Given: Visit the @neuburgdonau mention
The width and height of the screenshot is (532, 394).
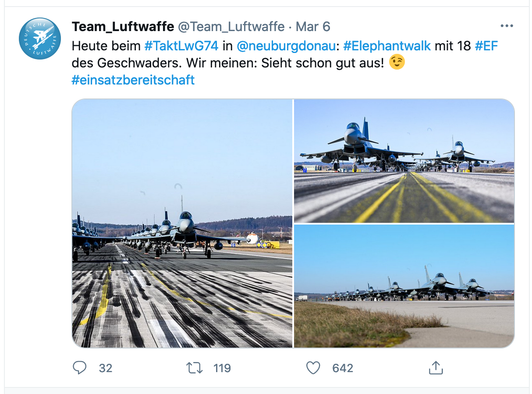Looking at the screenshot, I should (285, 46).
